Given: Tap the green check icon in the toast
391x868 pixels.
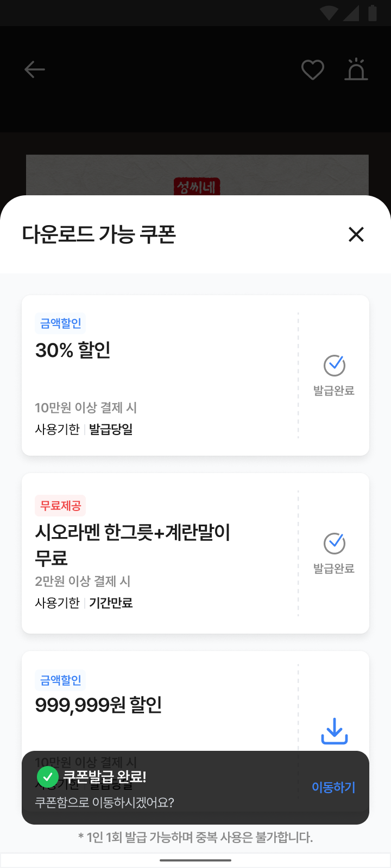Looking at the screenshot, I should [48, 777].
